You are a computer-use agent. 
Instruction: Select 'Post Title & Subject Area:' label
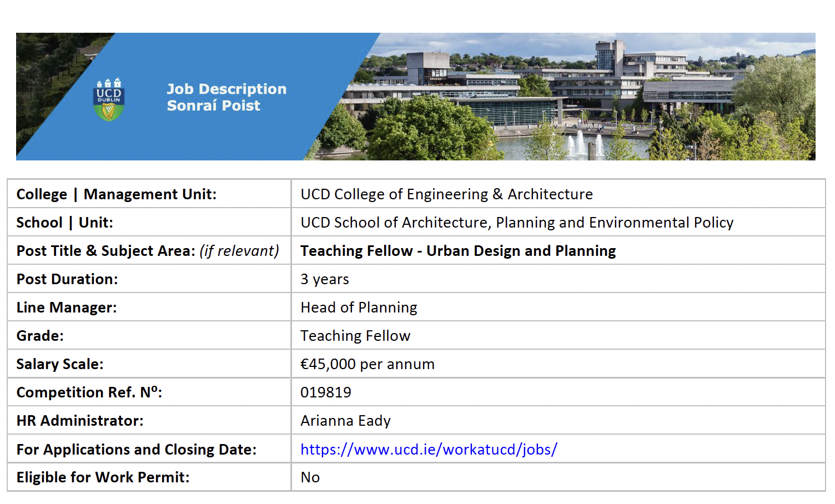pyautogui.click(x=106, y=251)
